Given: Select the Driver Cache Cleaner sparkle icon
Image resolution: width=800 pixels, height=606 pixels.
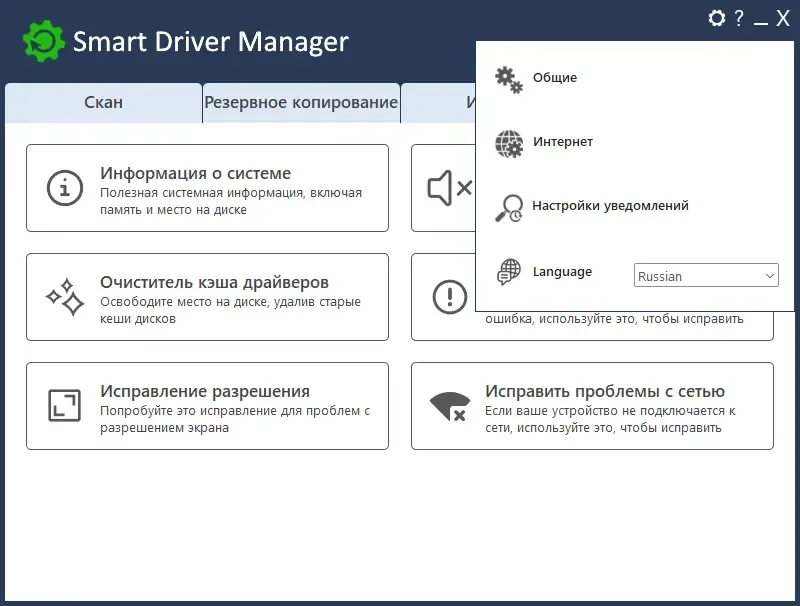Looking at the screenshot, I should [64, 296].
